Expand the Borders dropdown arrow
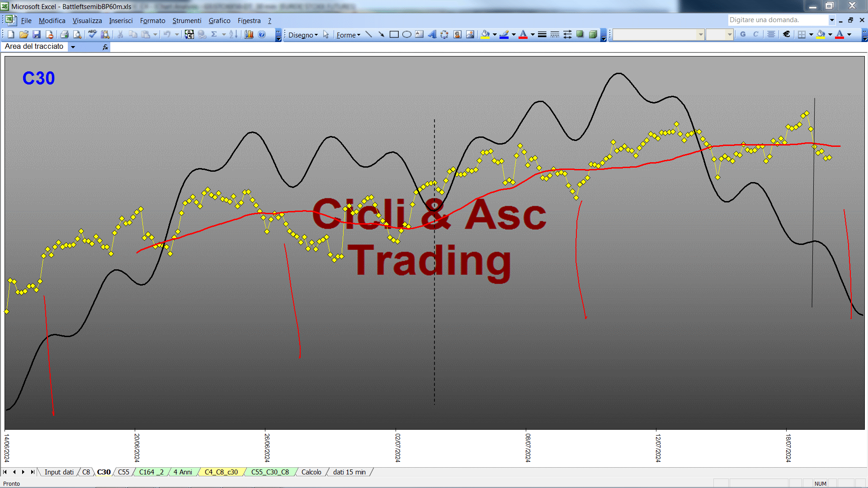The width and height of the screenshot is (868, 488). point(811,34)
